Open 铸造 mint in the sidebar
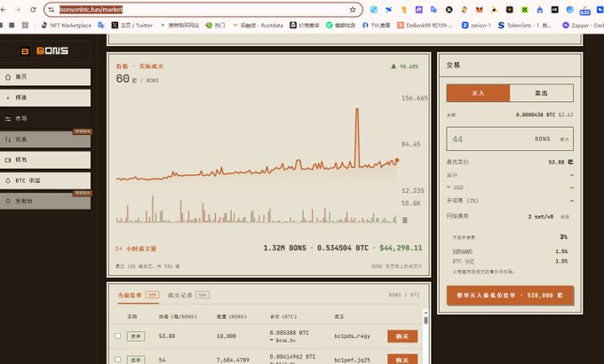Screen dimensions: 604x364 (x=45, y=98)
